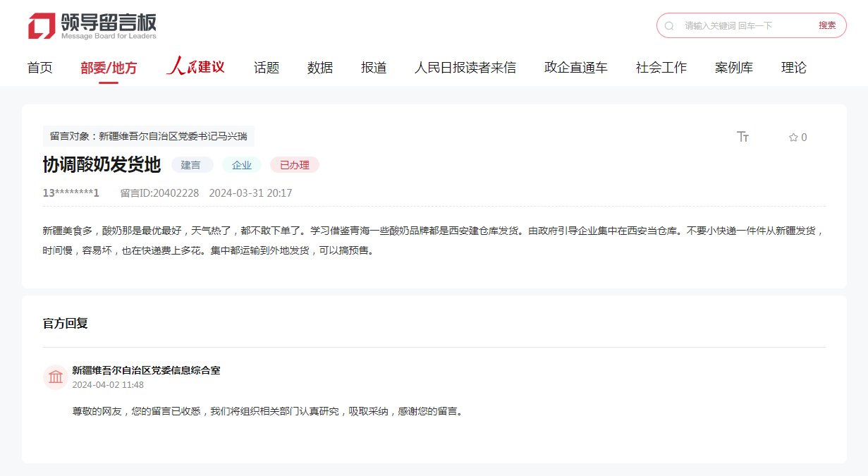Click the 新疆维吾尔自治区党委信息综合室 replier name
The height and width of the screenshot is (476, 868).
(x=146, y=370)
